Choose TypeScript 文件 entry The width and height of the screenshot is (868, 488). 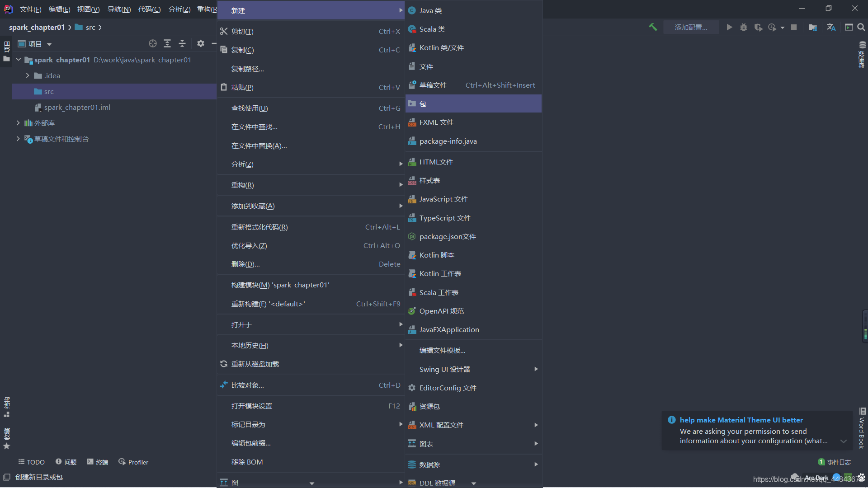click(473, 218)
